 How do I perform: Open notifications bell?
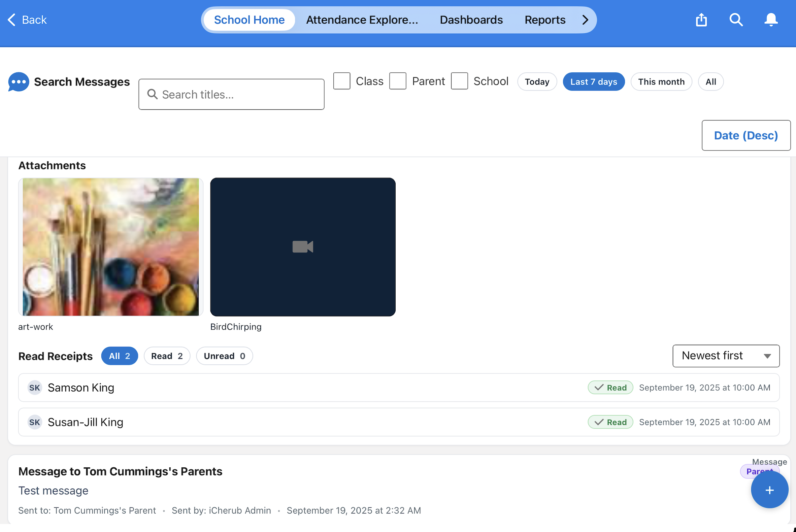click(x=771, y=20)
